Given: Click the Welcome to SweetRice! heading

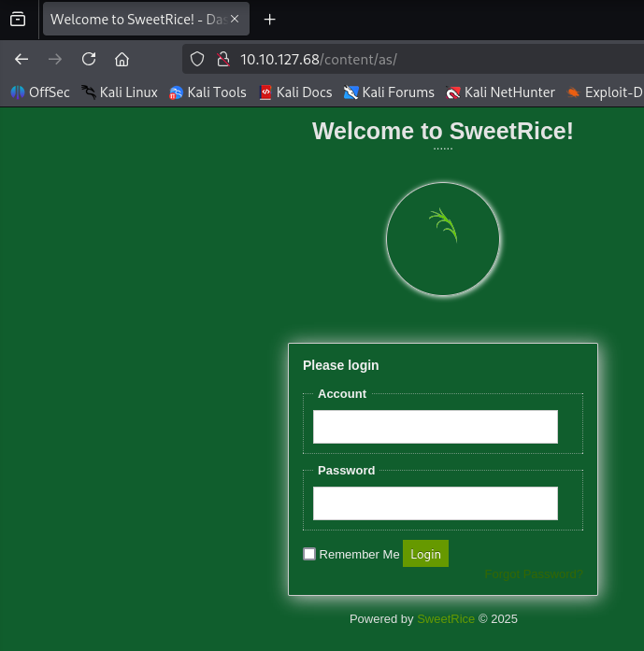Looking at the screenshot, I should click(443, 131).
